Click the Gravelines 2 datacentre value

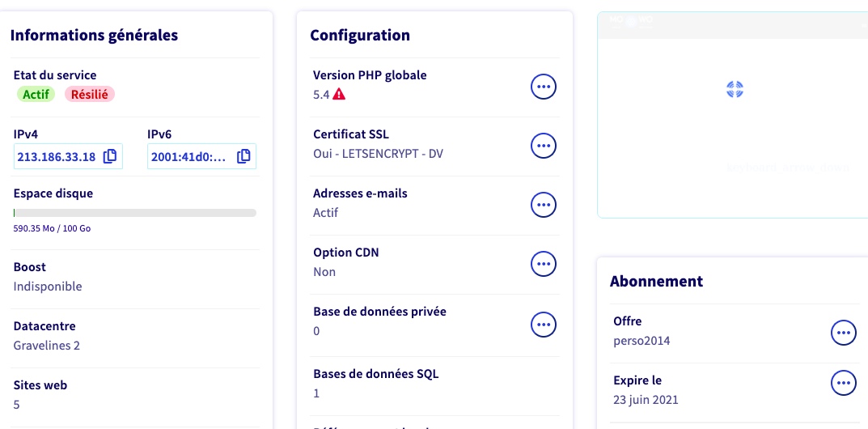click(x=47, y=346)
